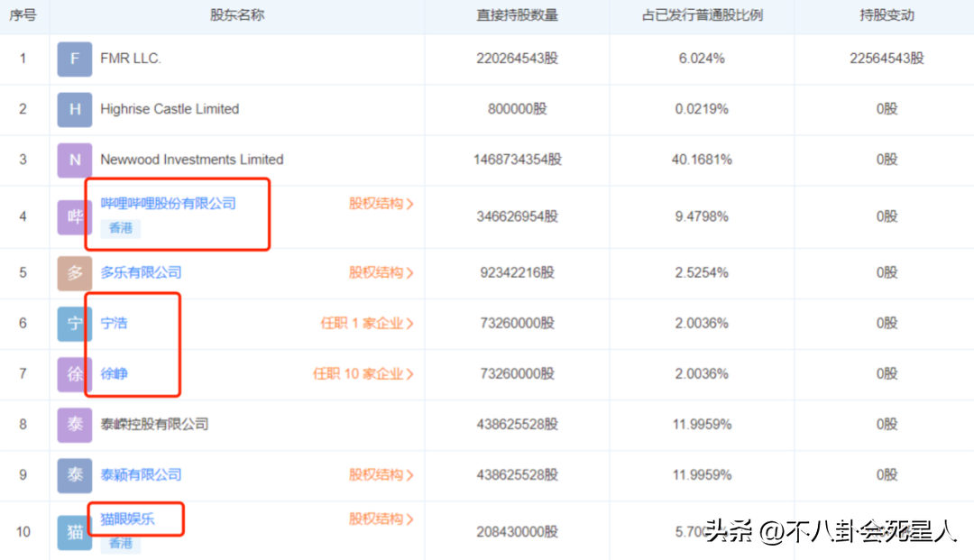Select the 泰 avatar icon for 泰颖有限公司
Image resolution: width=974 pixels, height=560 pixels.
(75, 475)
